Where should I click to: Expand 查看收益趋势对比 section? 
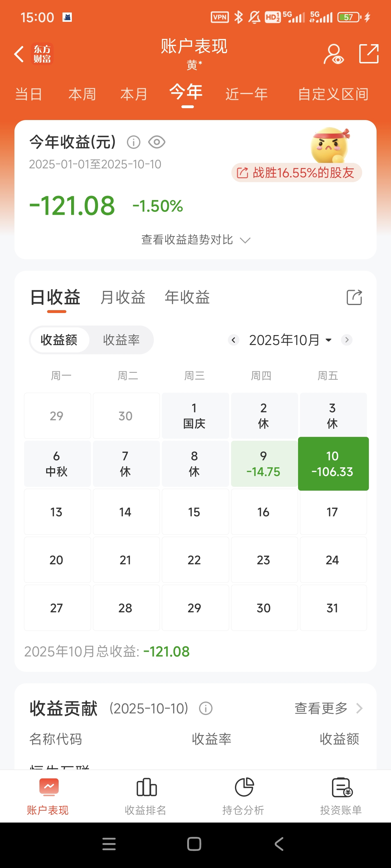tap(195, 240)
